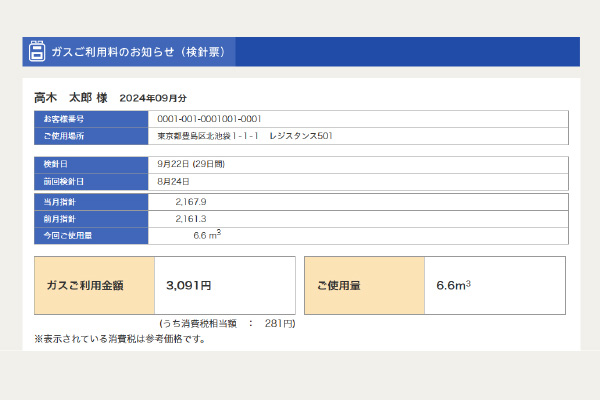Select the address 東京都豊島区北池袋1-1-1 レジスタンス501
Screen dimensions: 600x400
245,136
